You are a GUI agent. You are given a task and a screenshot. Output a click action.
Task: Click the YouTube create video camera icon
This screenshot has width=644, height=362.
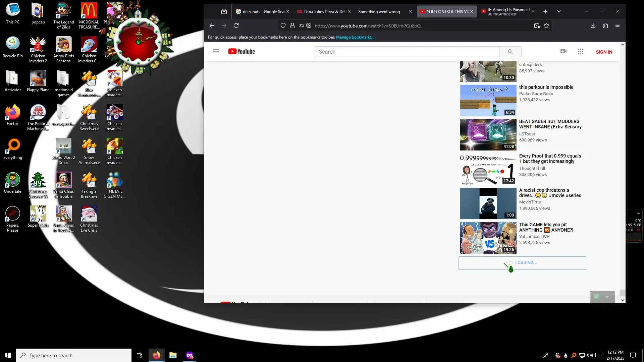pos(563,51)
